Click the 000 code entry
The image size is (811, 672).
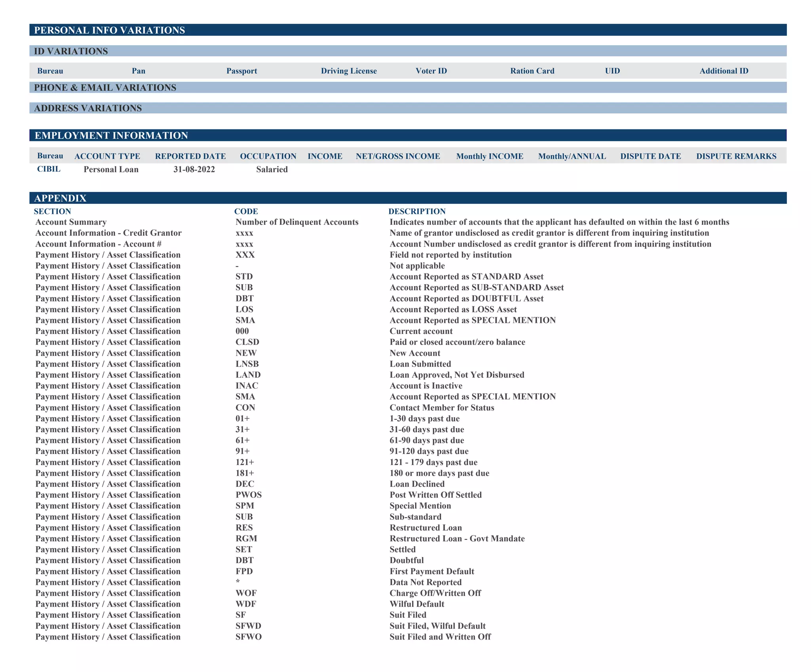pos(242,331)
